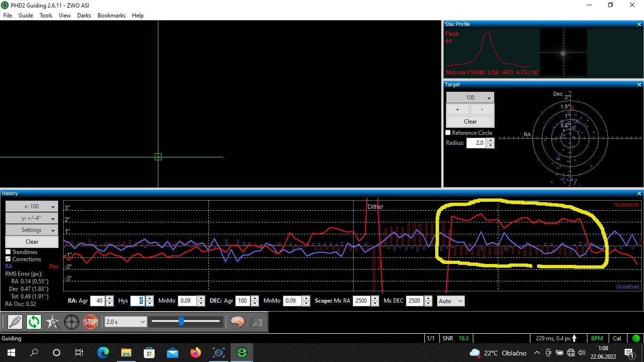Screen dimensions: 644x362
Task: Open the brain advanced settings icon
Action: [x=238, y=322]
